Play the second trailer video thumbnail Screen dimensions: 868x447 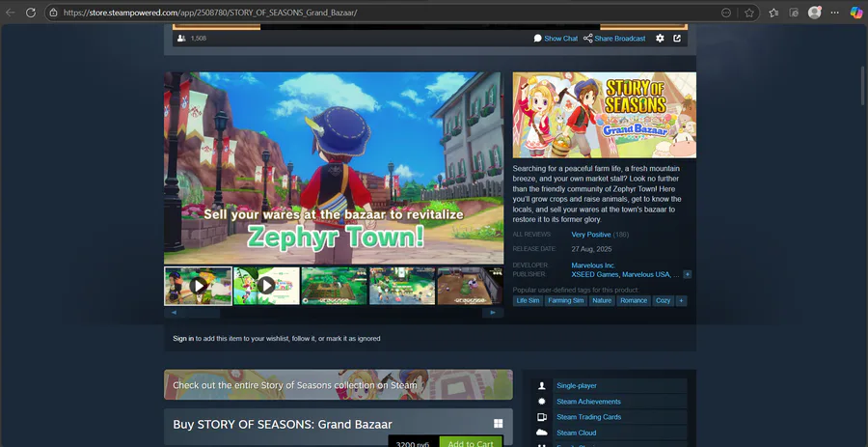266,286
